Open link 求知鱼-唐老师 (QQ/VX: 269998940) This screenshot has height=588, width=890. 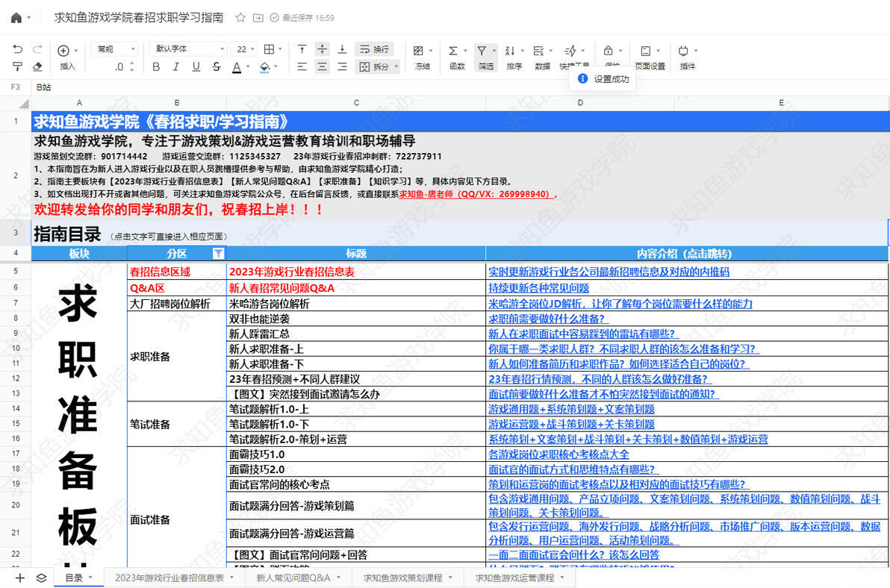(476, 194)
